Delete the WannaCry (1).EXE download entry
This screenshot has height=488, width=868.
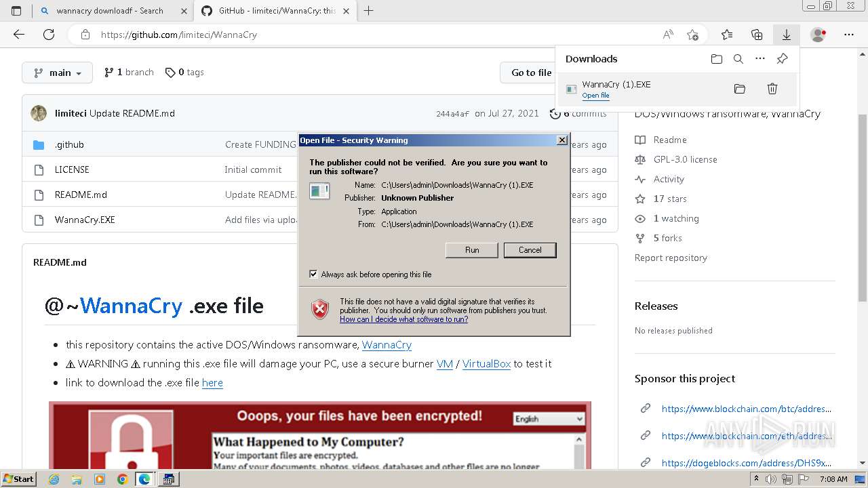point(772,89)
